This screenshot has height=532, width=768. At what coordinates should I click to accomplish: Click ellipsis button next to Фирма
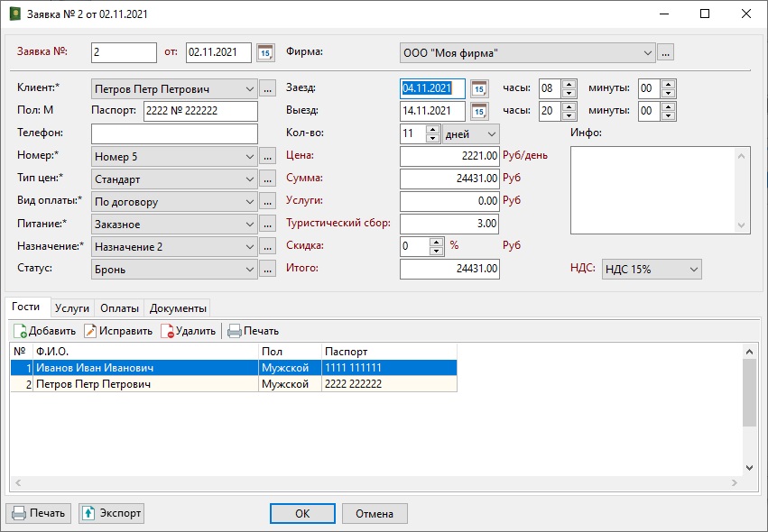[666, 53]
